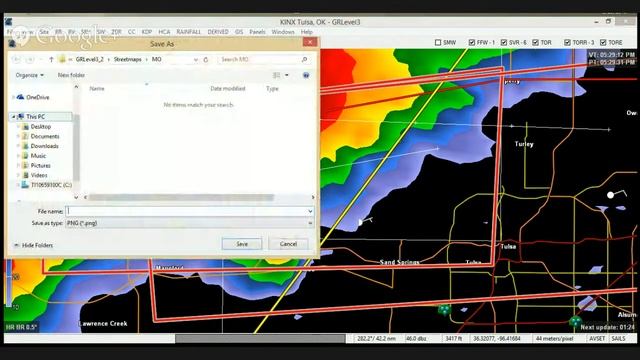Select the Downloads folder icon
640x360 pixels.
[x=26, y=146]
